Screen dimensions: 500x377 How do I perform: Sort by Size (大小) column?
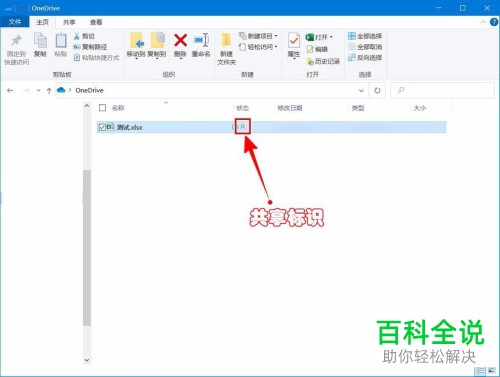[x=420, y=108]
